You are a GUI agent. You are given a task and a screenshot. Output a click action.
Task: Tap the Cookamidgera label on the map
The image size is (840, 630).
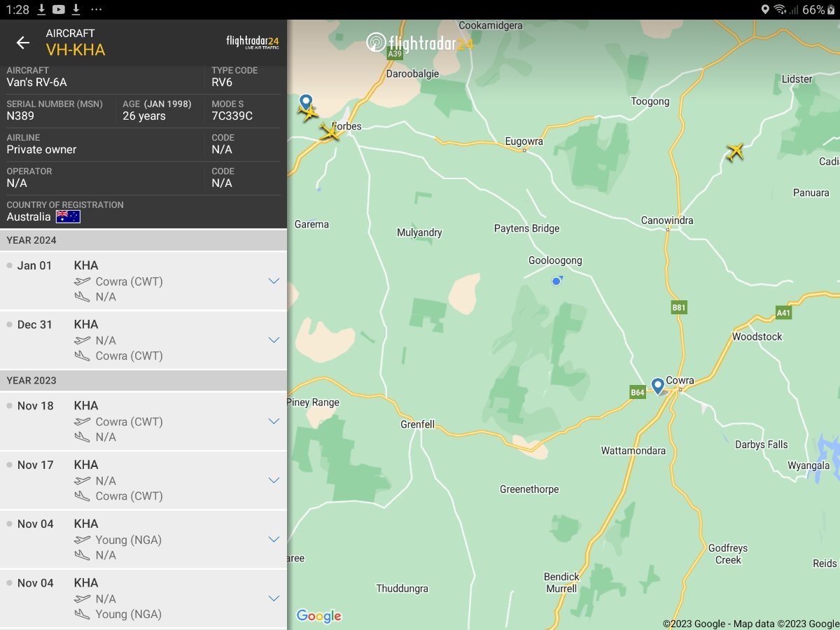[491, 25]
